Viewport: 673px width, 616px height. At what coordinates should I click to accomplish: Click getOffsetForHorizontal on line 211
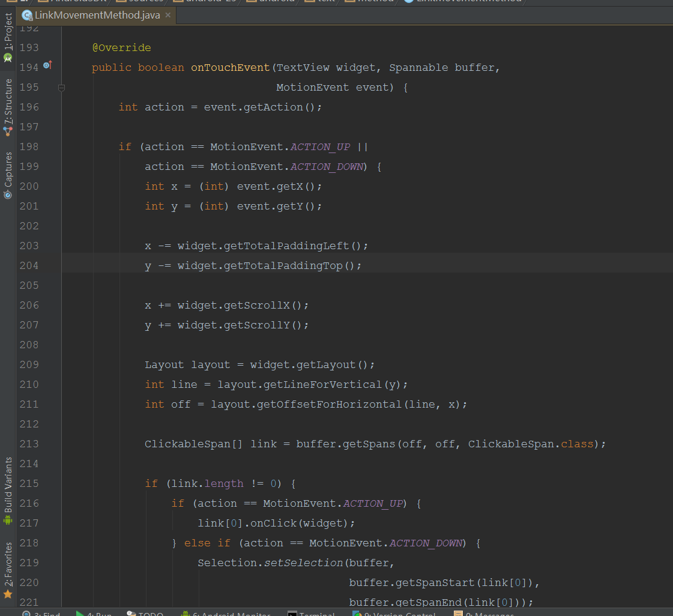tap(329, 405)
